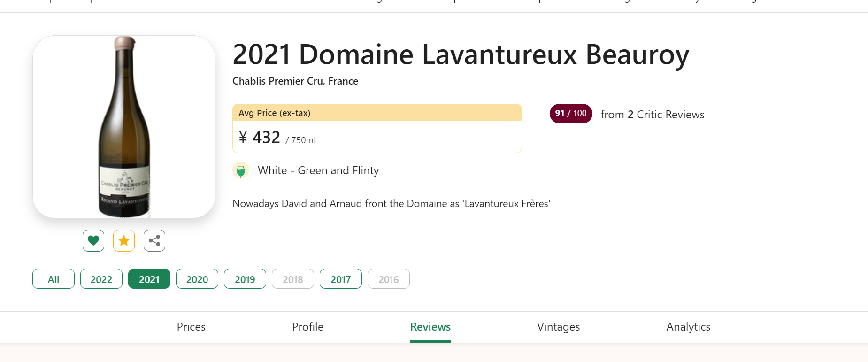Select the All vintages pill
Viewport: 868px width, 362px height.
[x=54, y=279]
